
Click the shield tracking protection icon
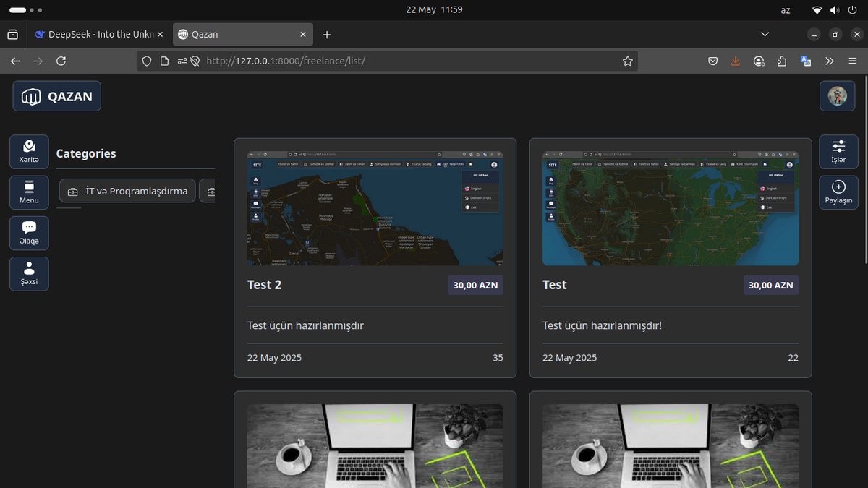click(x=147, y=61)
